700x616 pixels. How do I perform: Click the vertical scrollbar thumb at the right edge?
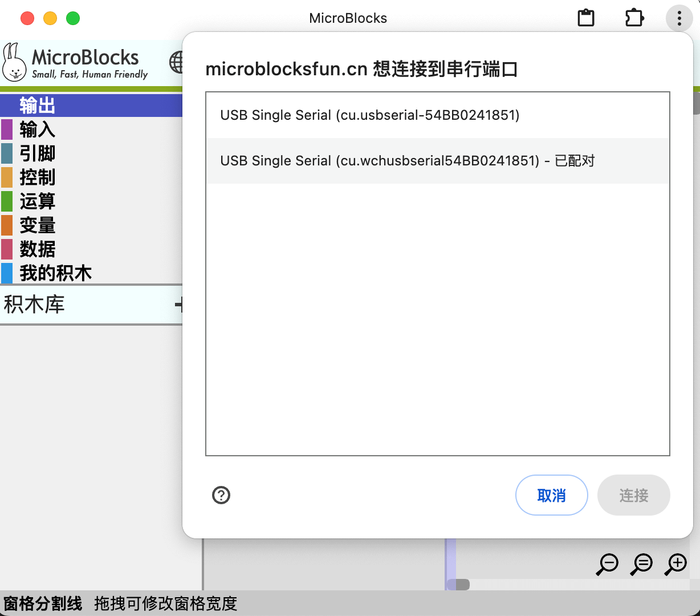pyautogui.click(x=696, y=103)
